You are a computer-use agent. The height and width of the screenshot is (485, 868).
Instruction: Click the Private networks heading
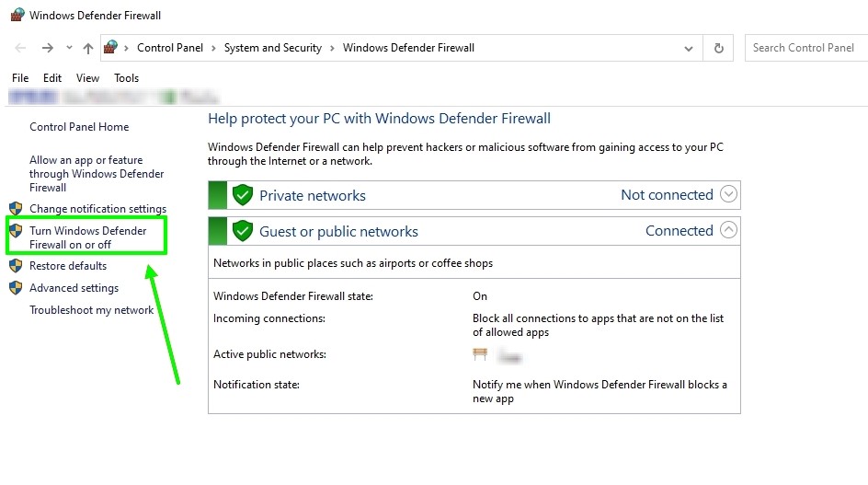[313, 196]
